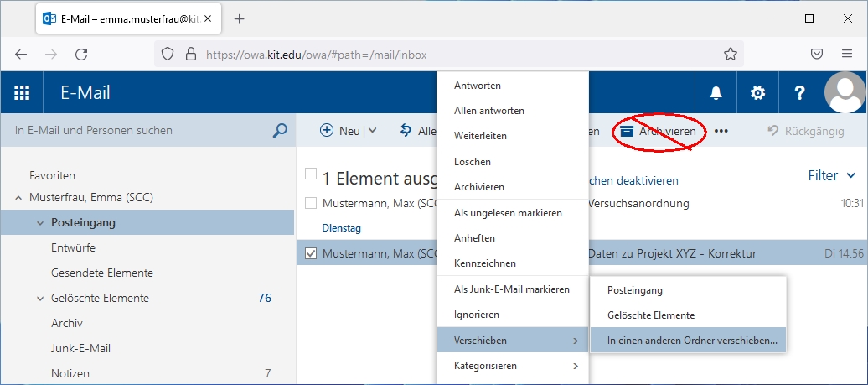Click the Archivieren toolbar button

(x=659, y=132)
